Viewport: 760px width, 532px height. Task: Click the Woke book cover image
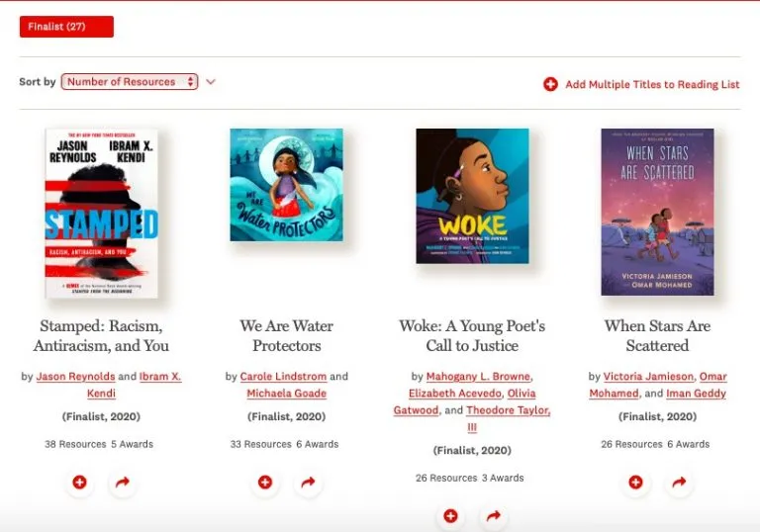pyautogui.click(x=472, y=196)
